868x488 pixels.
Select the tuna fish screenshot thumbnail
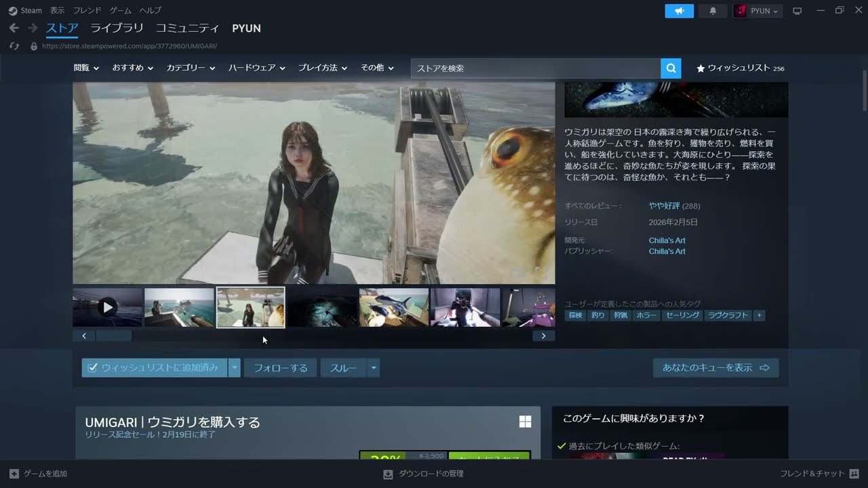click(394, 307)
